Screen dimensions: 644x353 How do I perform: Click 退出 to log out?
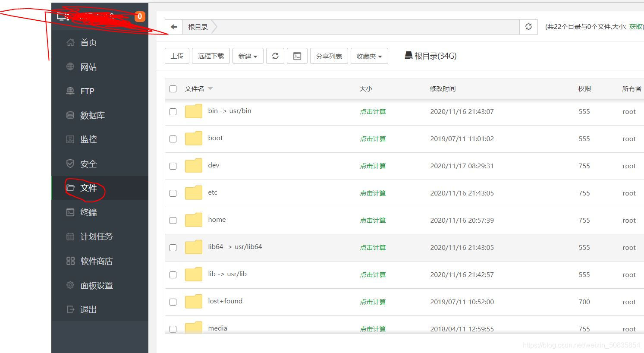pyautogui.click(x=100, y=309)
